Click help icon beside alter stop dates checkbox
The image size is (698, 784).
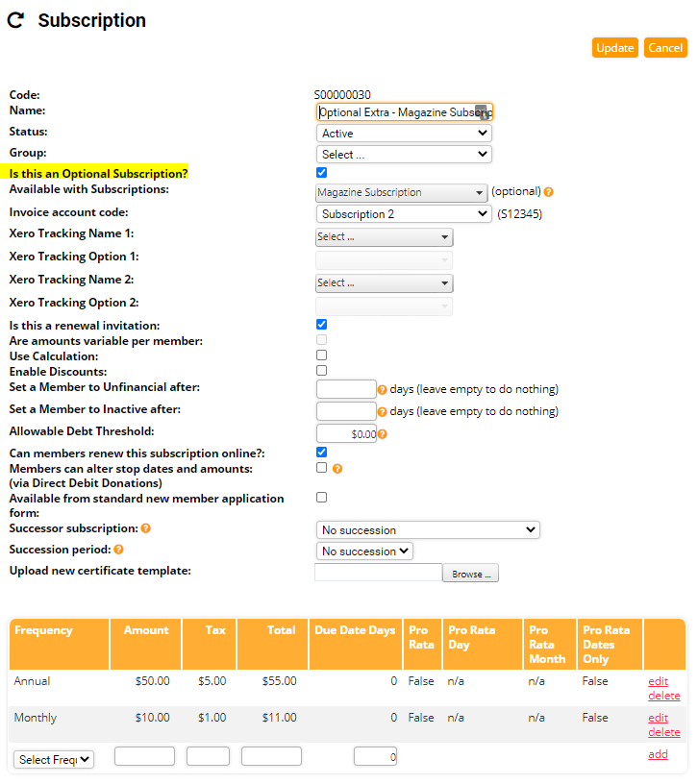pos(337,469)
